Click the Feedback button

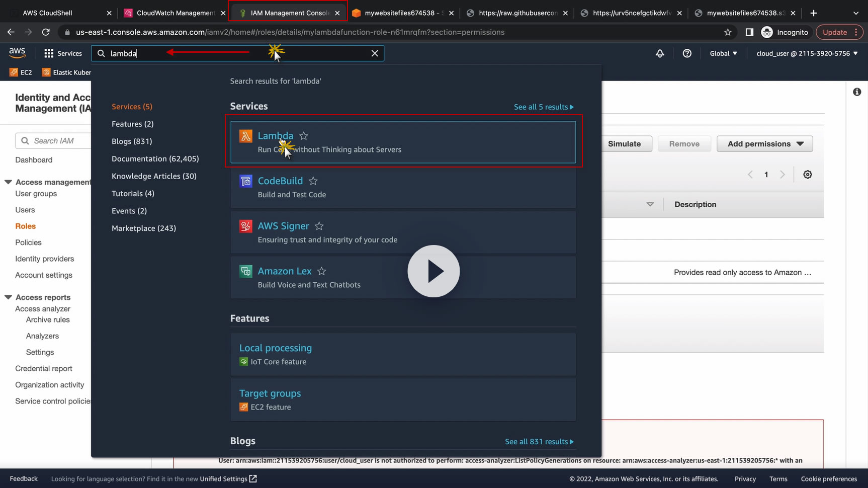(x=24, y=479)
